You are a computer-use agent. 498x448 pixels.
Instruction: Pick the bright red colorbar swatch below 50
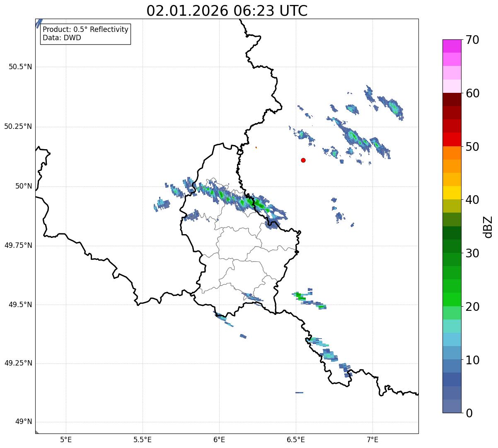452,139
